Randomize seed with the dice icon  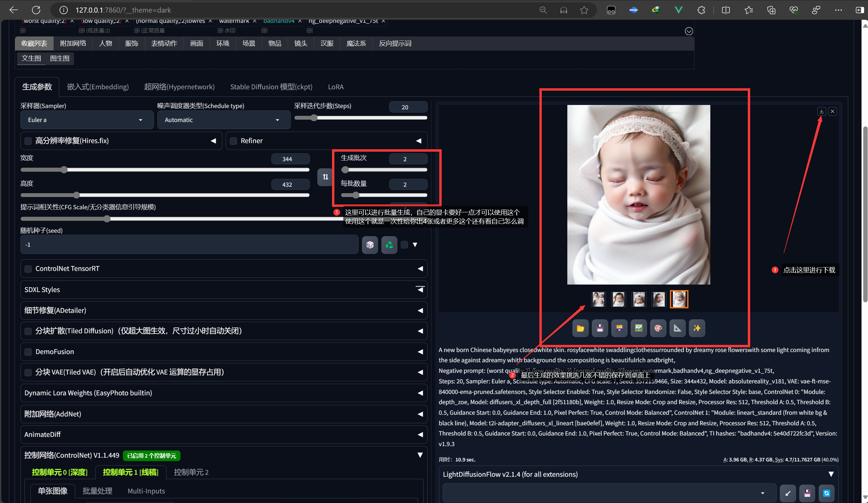point(370,245)
